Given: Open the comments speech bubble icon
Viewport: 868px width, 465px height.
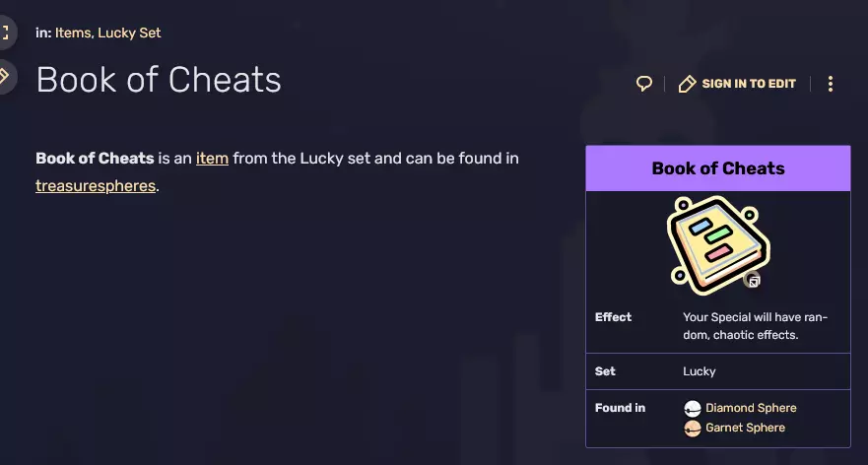Looking at the screenshot, I should point(644,84).
